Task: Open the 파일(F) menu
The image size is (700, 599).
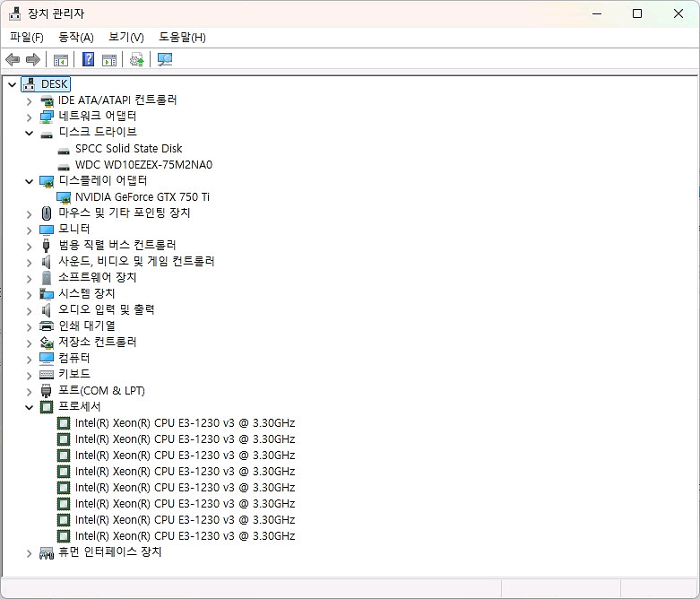Action: [27, 38]
